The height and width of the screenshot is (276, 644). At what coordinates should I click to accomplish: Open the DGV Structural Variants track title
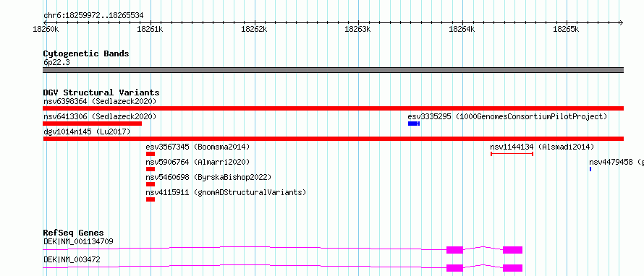(x=101, y=92)
